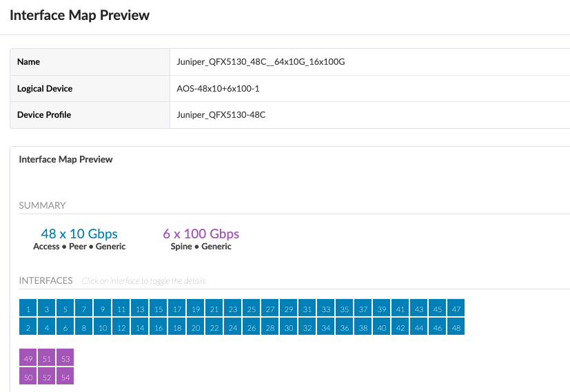Toggle interface port 48
The height and width of the screenshot is (392, 570).
(x=456, y=327)
